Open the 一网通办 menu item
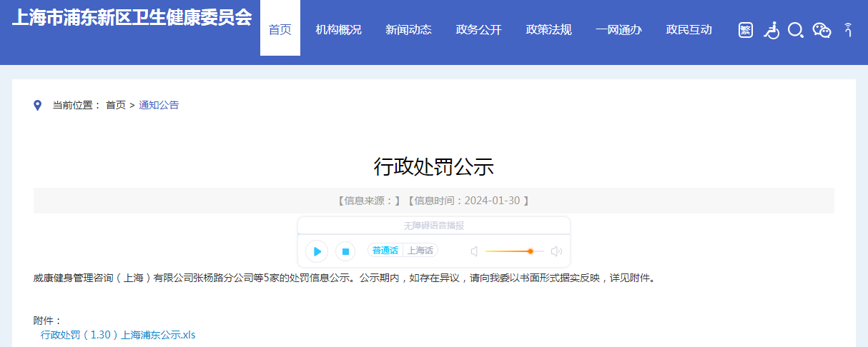This screenshot has width=868, height=347. (x=618, y=30)
